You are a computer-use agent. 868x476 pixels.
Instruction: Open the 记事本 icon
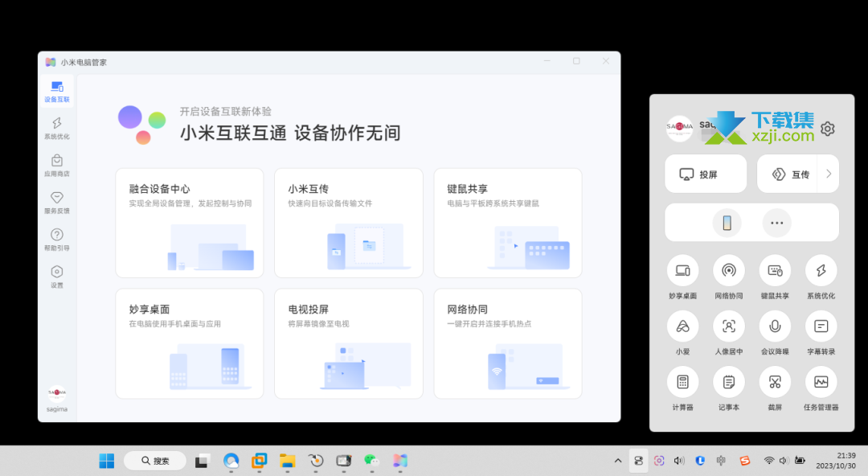728,382
